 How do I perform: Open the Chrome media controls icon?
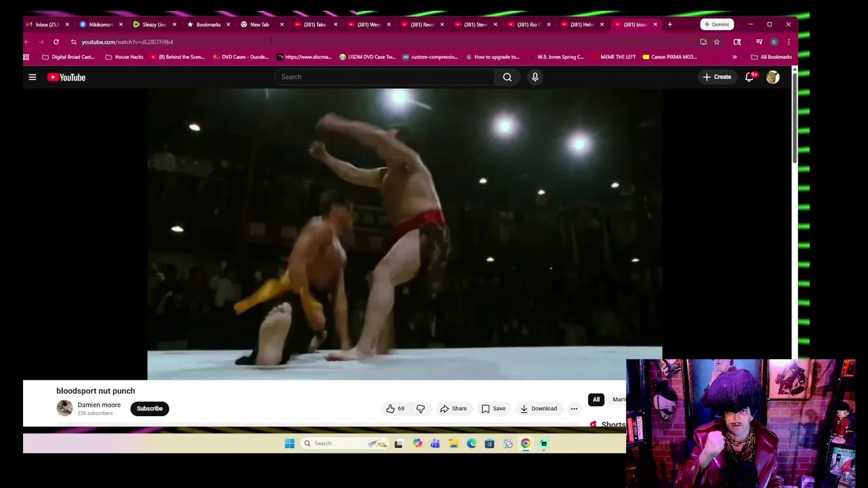[x=759, y=41]
